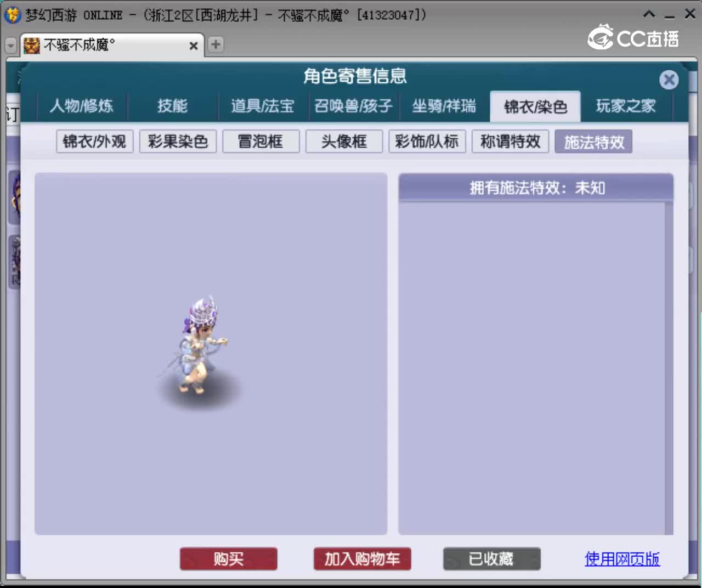Click the effects list scrollbar
Screen dimensions: 702x588
(x=669, y=368)
